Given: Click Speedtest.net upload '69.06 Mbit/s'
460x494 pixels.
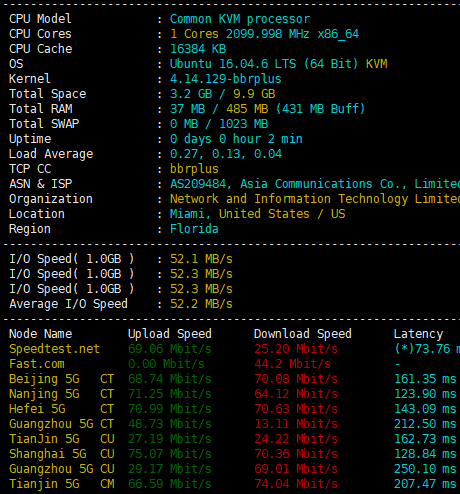Looking at the screenshot, I should (x=170, y=349).
